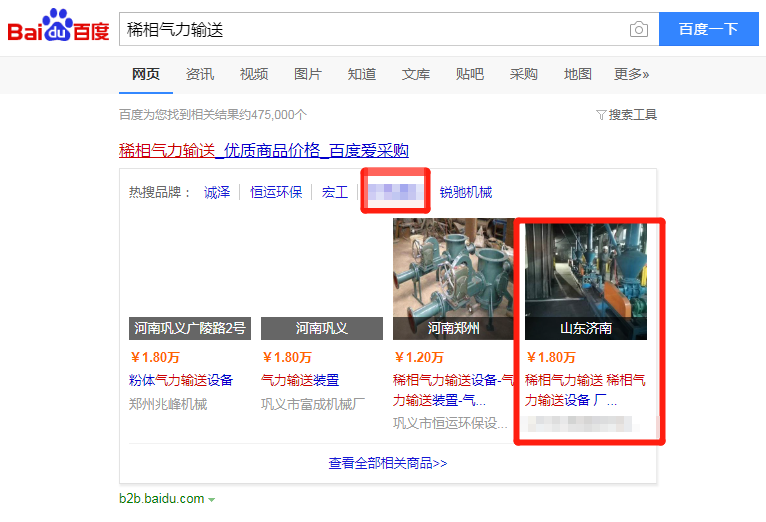Click the Baidu logo
The width and height of the screenshot is (766, 522).
(x=58, y=25)
